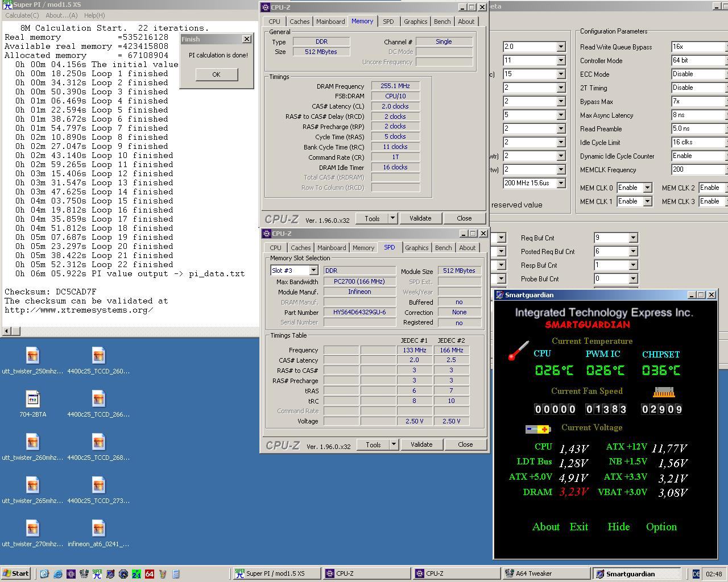This screenshot has width=728, height=582.
Task: Click Tools button in lower CPU-Z window
Action: tap(373, 444)
